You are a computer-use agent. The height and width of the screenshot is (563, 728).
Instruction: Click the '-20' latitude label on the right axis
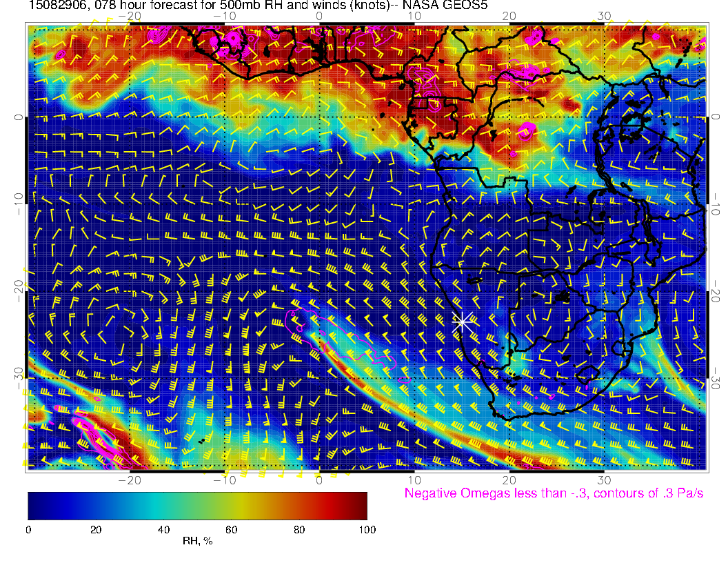(x=716, y=291)
